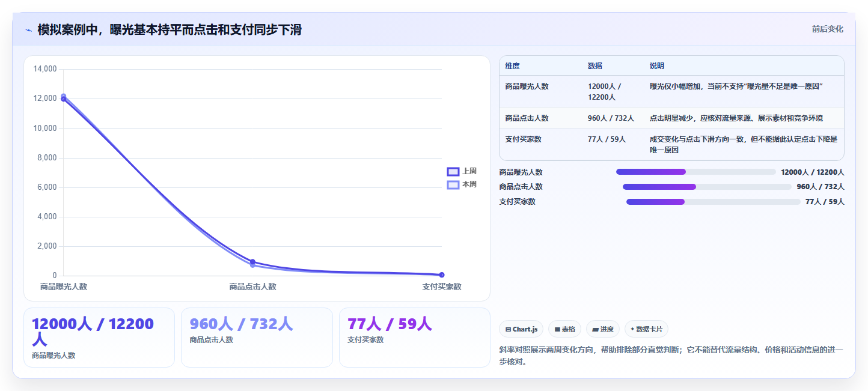Toggle the 本周 legend swatch
The width and height of the screenshot is (868, 391).
pos(453,184)
